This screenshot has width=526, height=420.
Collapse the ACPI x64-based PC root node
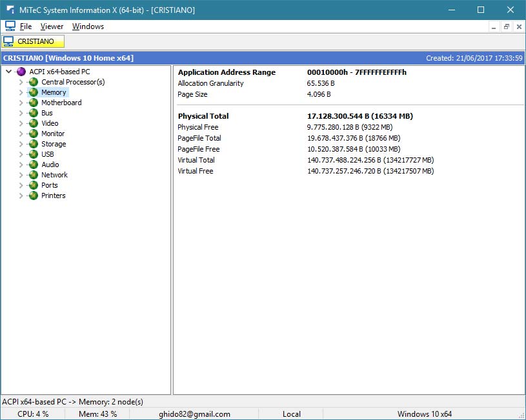(8, 72)
